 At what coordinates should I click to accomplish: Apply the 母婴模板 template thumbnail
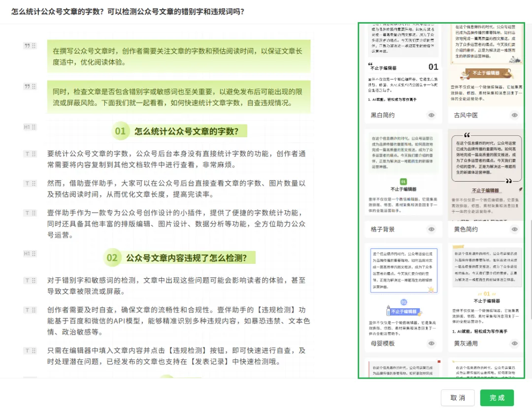[403, 290]
